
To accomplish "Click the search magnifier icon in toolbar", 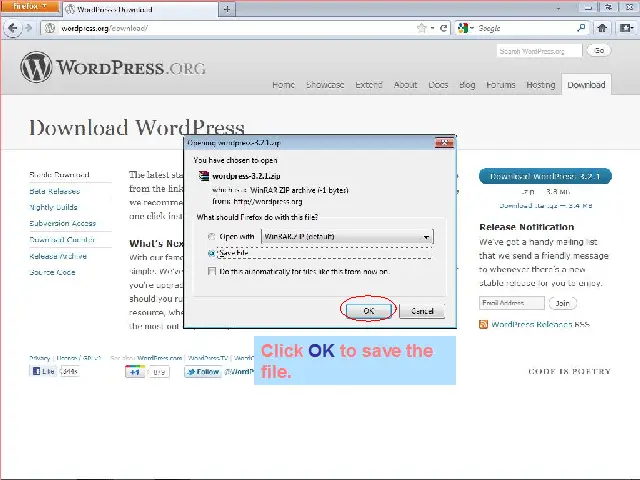I will coord(581,28).
